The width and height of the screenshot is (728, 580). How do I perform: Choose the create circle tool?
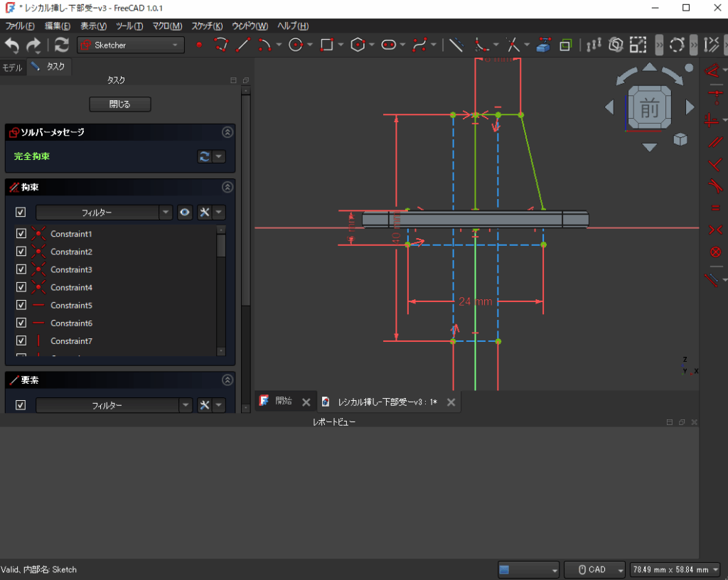point(296,45)
